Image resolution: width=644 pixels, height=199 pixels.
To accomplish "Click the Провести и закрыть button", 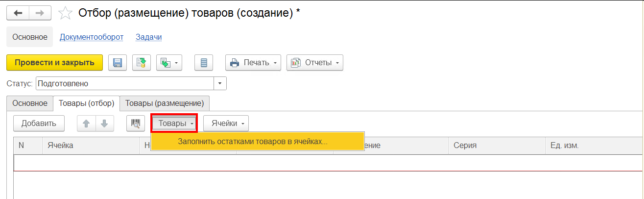I will (54, 63).
